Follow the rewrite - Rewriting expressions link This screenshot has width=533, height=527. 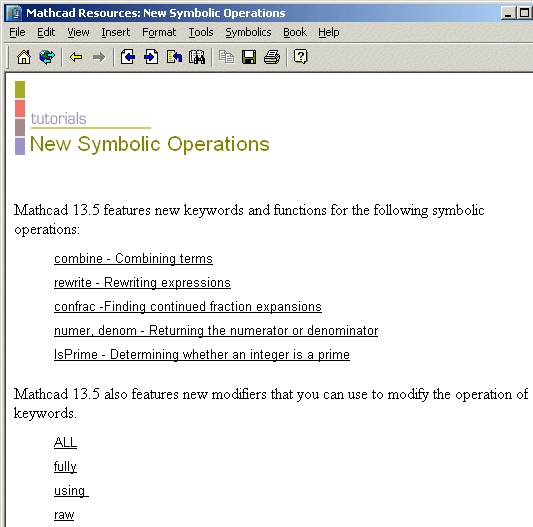(142, 283)
